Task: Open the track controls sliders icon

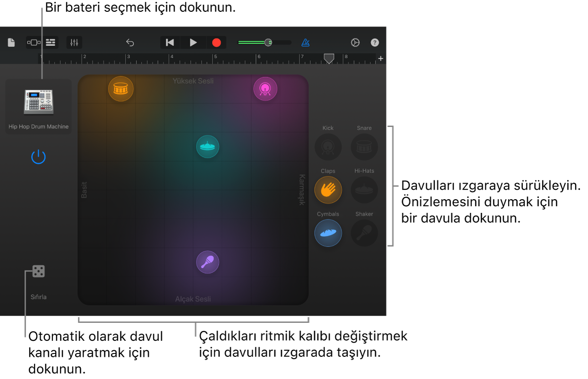Action: coord(74,42)
